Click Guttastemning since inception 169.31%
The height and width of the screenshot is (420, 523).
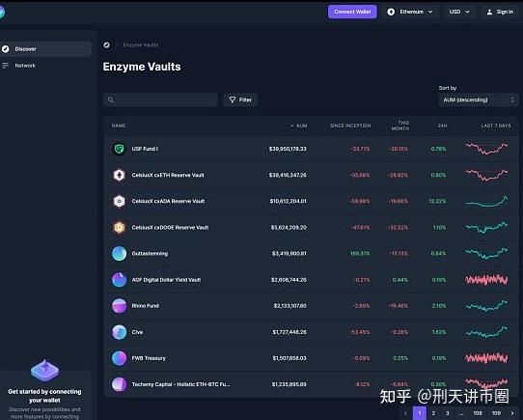click(x=360, y=253)
